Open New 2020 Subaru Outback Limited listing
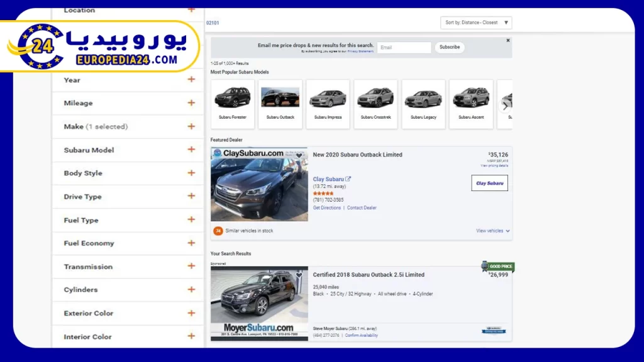This screenshot has height=362, width=644. (357, 155)
